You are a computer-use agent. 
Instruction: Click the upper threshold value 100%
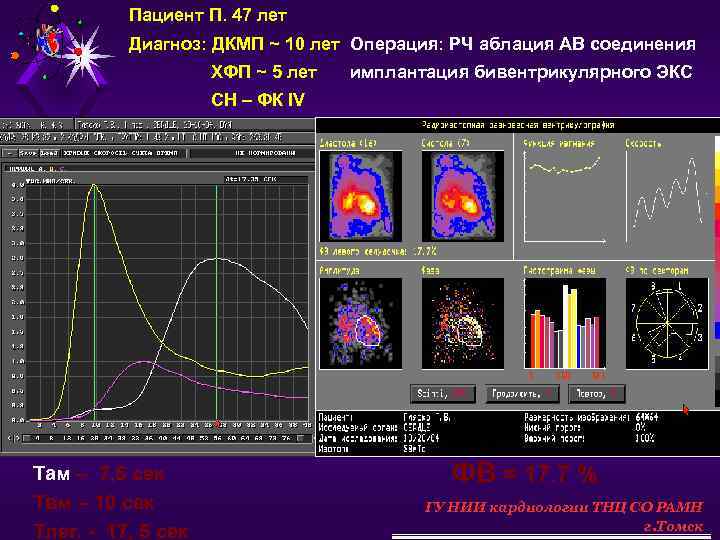point(645,438)
